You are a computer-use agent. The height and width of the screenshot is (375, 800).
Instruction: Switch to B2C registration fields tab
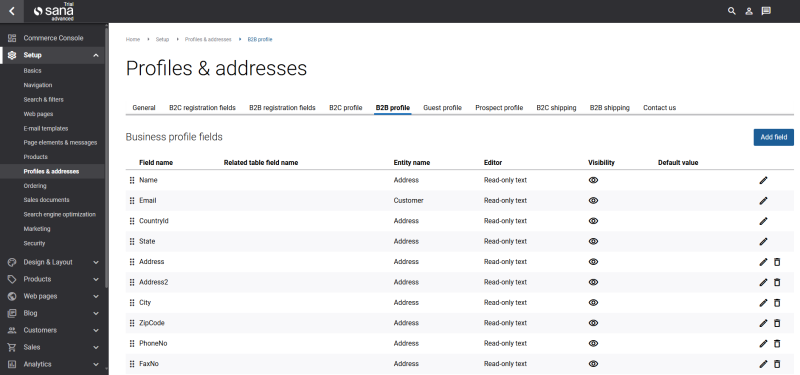click(x=203, y=108)
